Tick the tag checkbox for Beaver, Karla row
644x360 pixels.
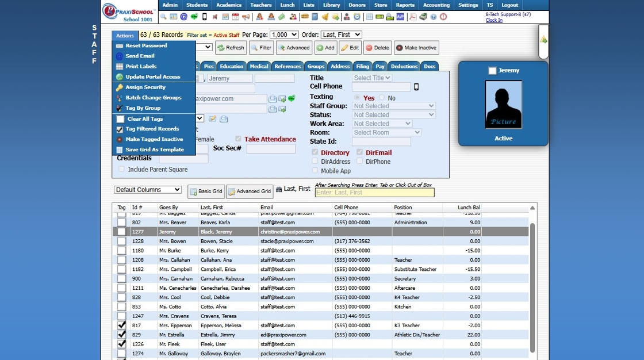(x=121, y=223)
